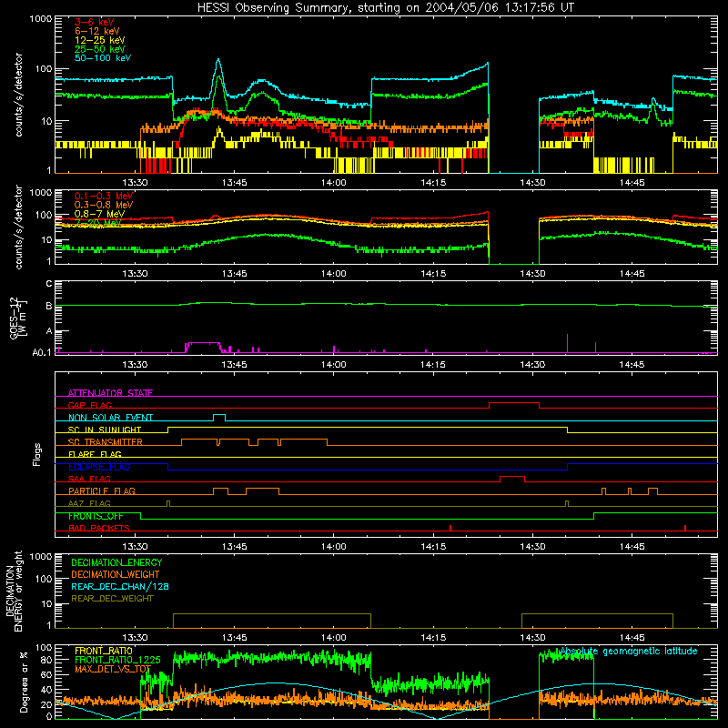Select the green 25-50 keV legend label
Screen dimensions: 728x728
coord(100,49)
